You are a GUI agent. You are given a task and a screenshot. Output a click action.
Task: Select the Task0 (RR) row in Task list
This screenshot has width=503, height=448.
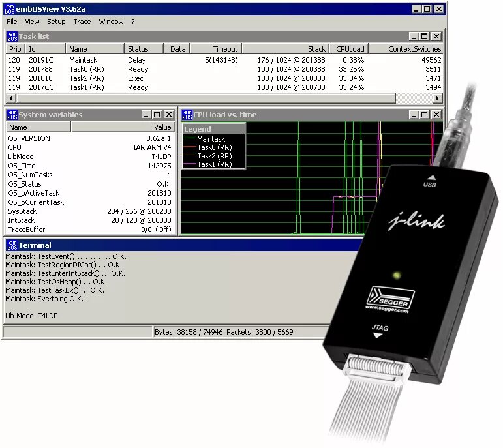tap(224, 69)
